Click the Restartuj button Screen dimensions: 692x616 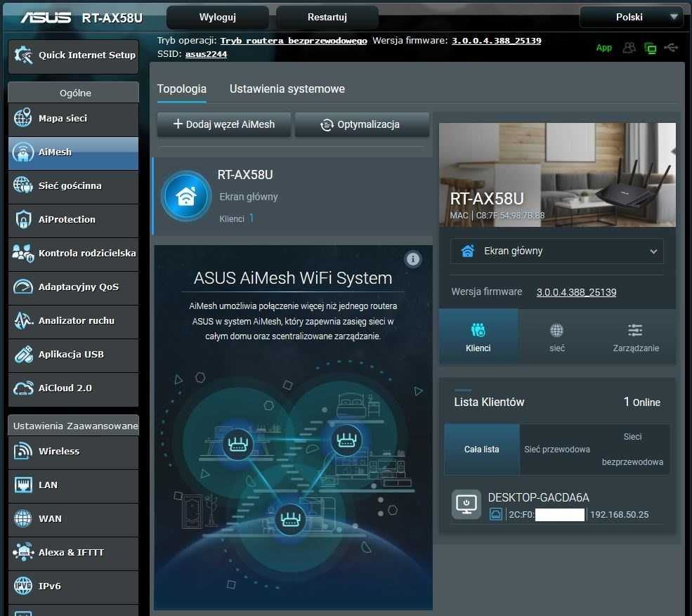327,18
